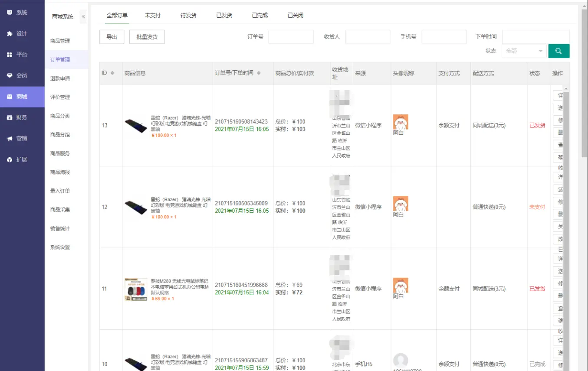Image resolution: width=588 pixels, height=371 pixels.
Task: Open 商品分组 in the mall submenu
Action: 60,135
